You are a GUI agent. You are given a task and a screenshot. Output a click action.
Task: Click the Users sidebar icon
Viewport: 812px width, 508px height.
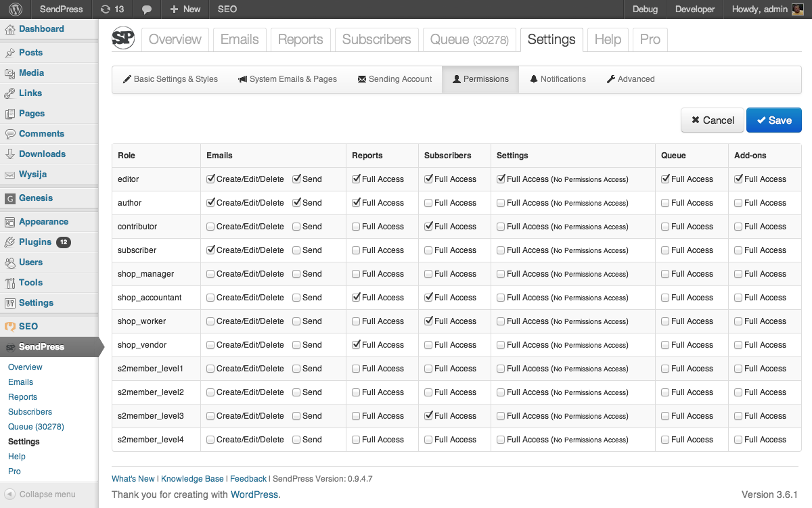10,262
